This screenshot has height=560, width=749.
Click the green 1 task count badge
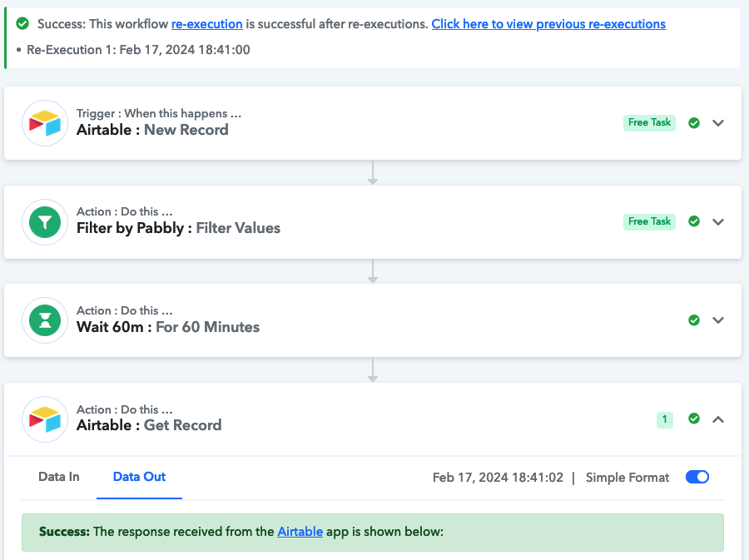coord(664,419)
